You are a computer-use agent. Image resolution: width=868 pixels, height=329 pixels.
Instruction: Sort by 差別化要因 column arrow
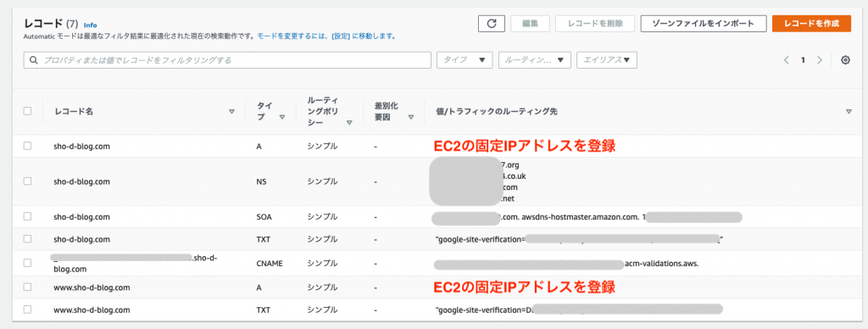411,117
